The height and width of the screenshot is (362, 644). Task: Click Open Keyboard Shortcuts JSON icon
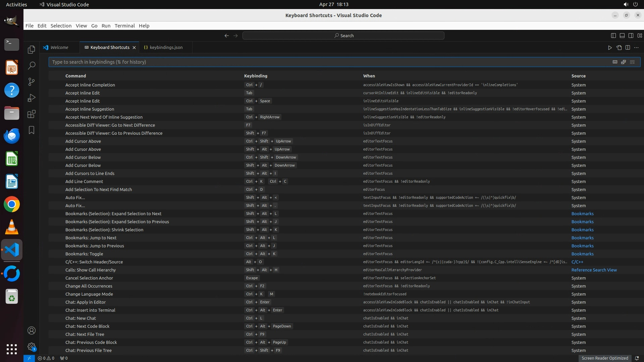coord(619,48)
